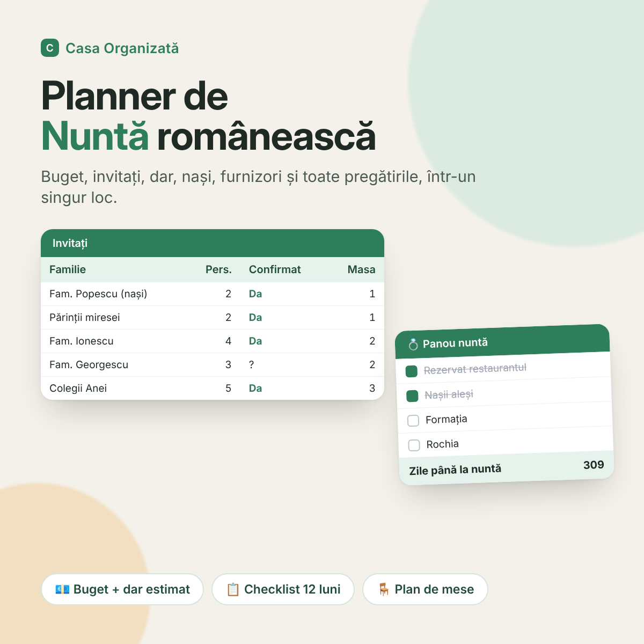Click the Pers. column header
The image size is (644, 644).
[218, 269]
